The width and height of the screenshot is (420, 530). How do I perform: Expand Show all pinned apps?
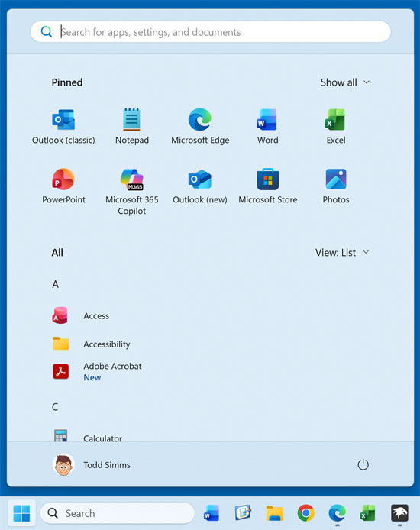click(344, 82)
